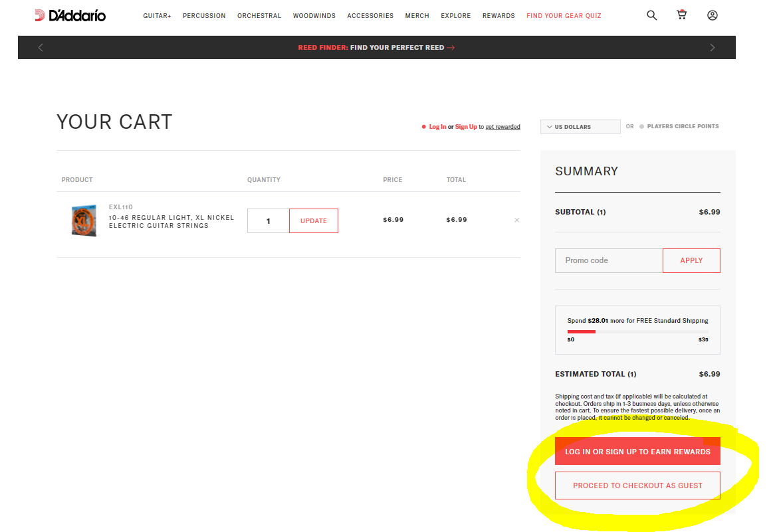This screenshot has width=773, height=532.
Task: Click the EXL110 product code text
Action: point(121,207)
